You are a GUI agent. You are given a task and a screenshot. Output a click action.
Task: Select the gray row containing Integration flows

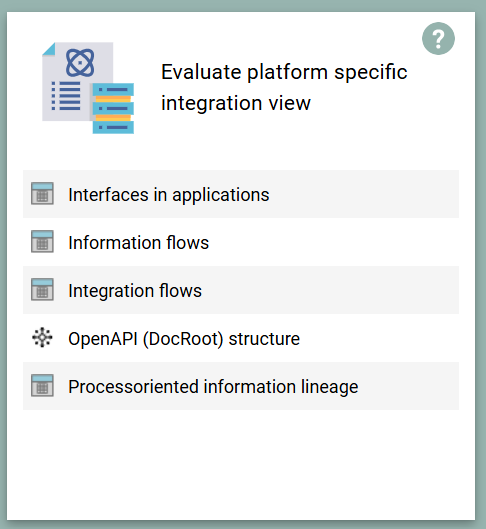tap(241, 290)
